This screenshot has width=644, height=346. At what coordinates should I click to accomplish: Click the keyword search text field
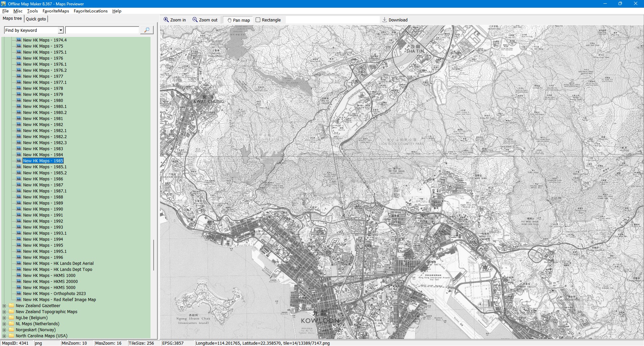click(x=102, y=30)
